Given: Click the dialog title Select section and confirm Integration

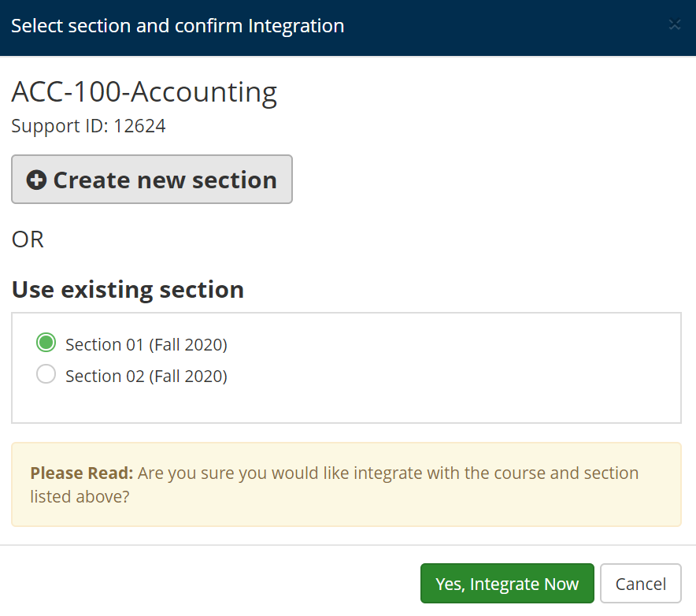Looking at the screenshot, I should (178, 26).
